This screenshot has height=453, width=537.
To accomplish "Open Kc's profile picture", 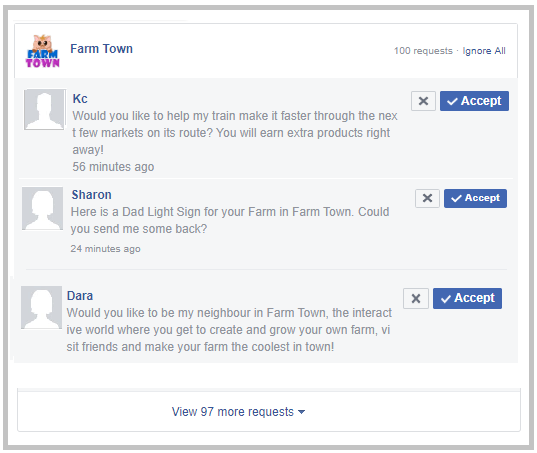I will [x=44, y=110].
